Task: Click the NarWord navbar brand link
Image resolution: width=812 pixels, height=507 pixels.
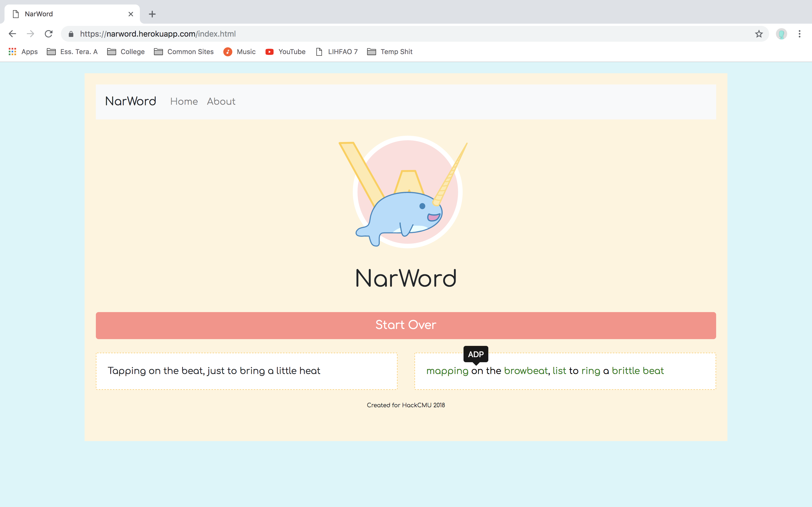Action: pos(131,101)
